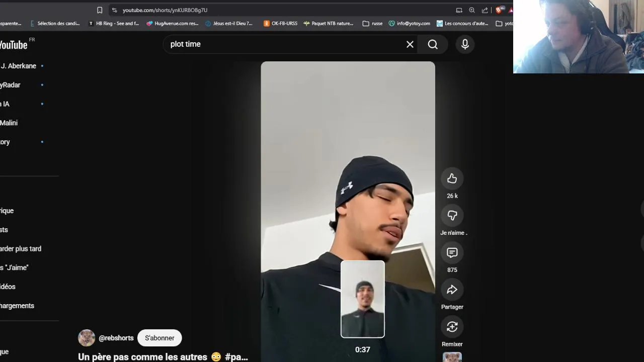The width and height of the screenshot is (644, 362).
Task: Start voice search with microphone icon
Action: 465,44
